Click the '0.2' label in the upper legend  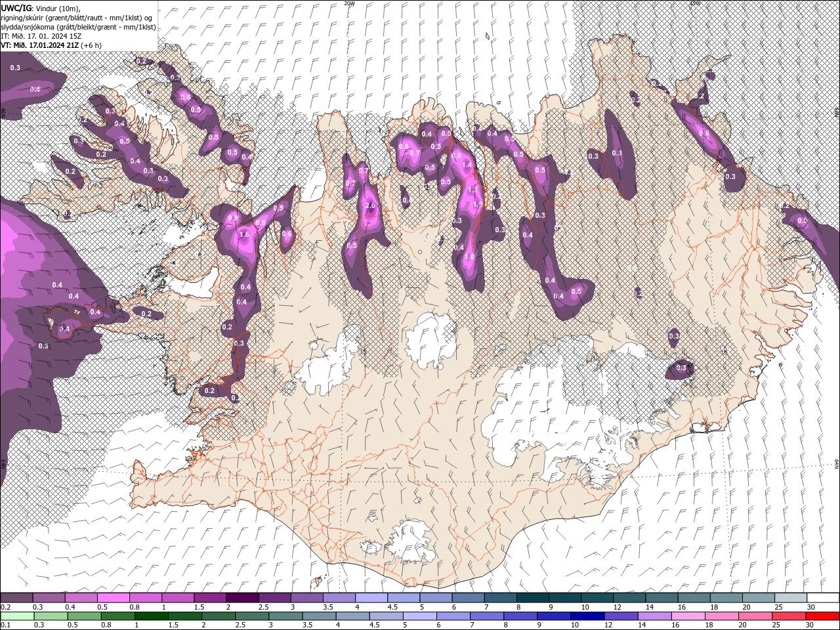pos(5,607)
